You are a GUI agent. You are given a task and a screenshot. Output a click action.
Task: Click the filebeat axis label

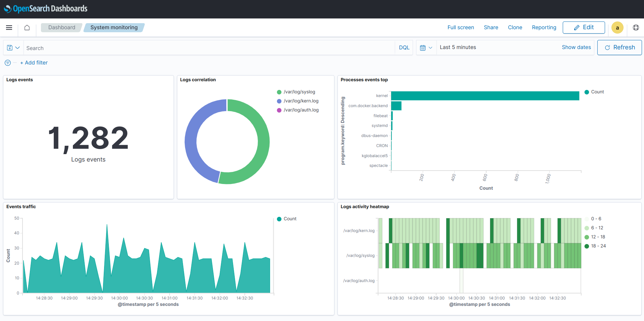[380, 116]
